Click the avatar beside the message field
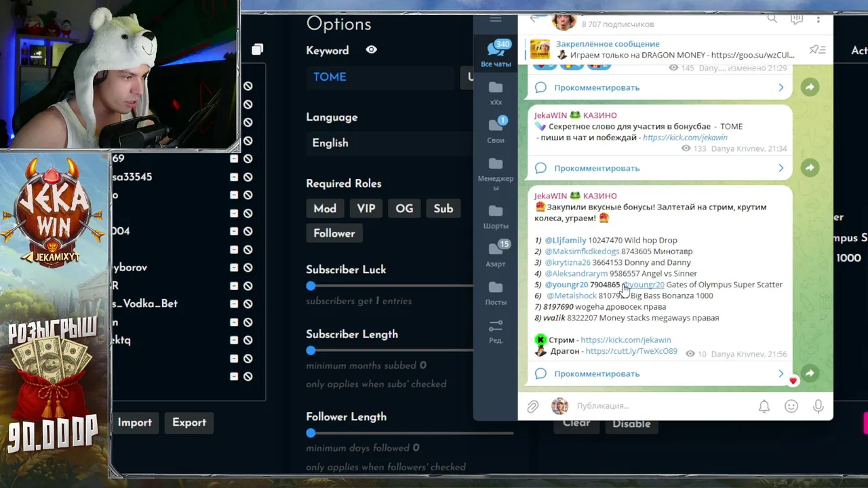Screen dimensions: 868x488 click(559, 406)
